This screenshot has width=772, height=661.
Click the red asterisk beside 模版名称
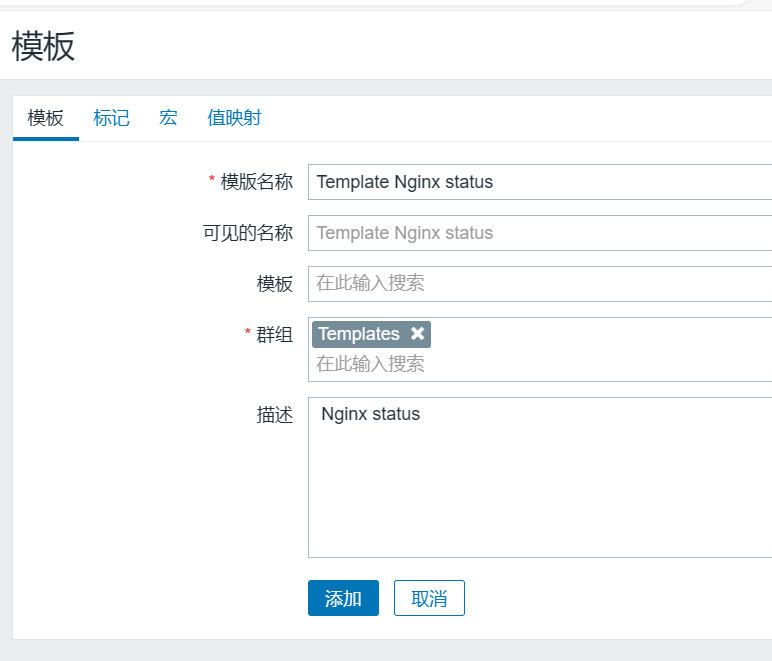click(211, 181)
